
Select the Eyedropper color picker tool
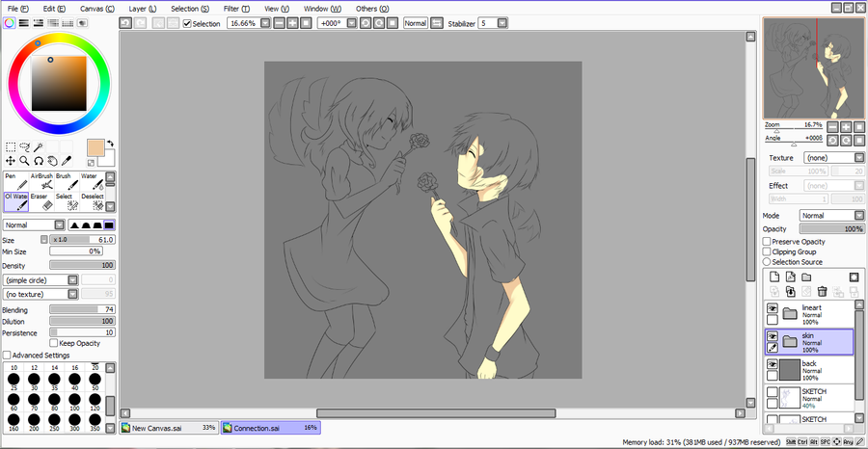66,161
